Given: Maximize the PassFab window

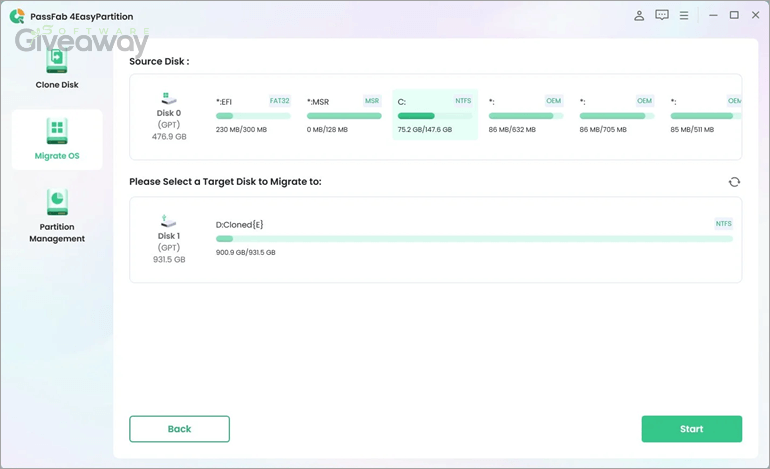Looking at the screenshot, I should [x=734, y=15].
